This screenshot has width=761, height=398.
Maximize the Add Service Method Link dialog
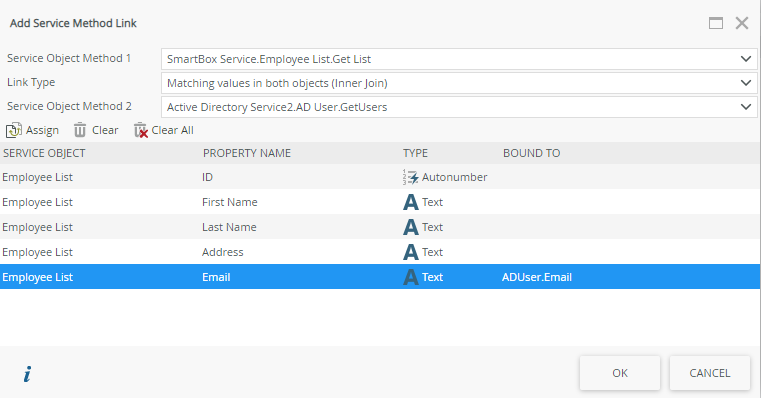click(716, 23)
